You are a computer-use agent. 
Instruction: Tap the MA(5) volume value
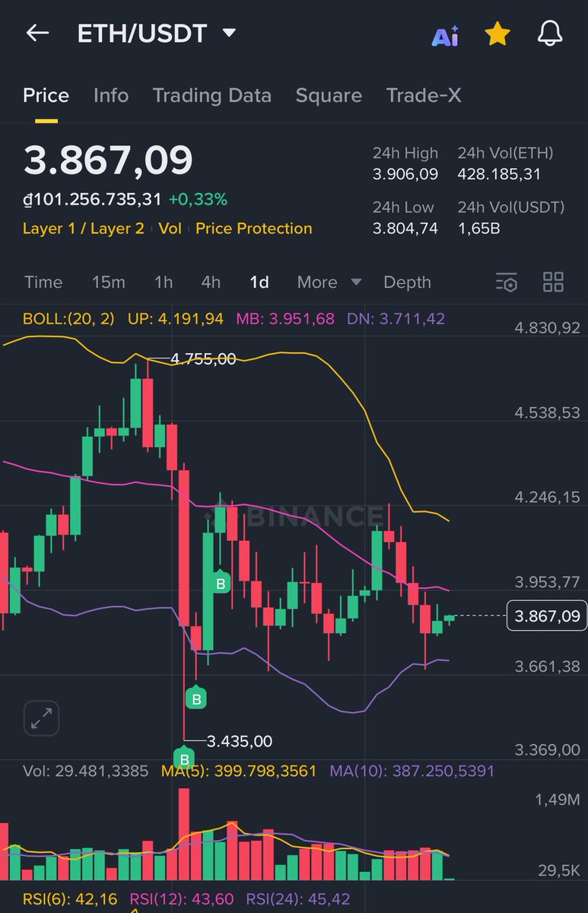239,771
